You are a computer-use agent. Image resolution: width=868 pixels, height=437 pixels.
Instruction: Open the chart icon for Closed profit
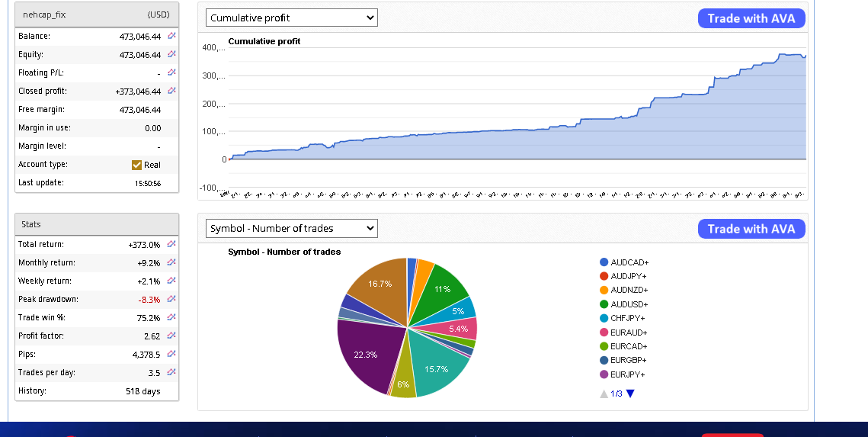171,91
